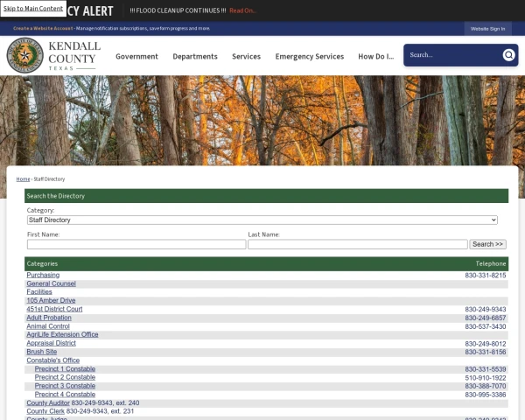Open the Animal Control link
Viewport: 525px width, 420px height.
[48, 326]
